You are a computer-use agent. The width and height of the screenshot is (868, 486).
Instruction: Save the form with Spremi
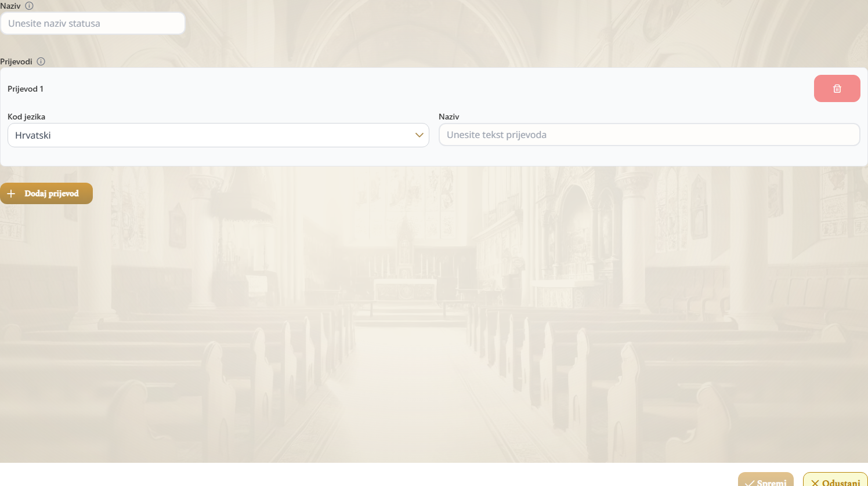coord(766,480)
